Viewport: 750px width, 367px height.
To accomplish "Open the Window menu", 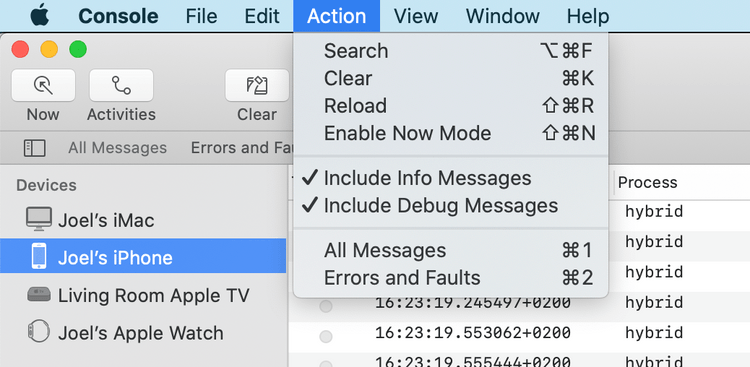I will click(x=502, y=16).
